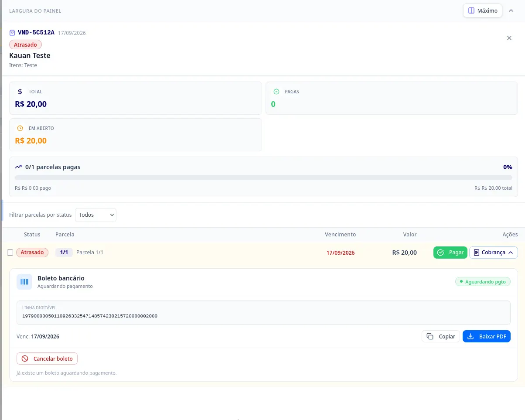525x420 pixels.
Task: Click the dollar sign icon on Total card
Action: [20, 92]
